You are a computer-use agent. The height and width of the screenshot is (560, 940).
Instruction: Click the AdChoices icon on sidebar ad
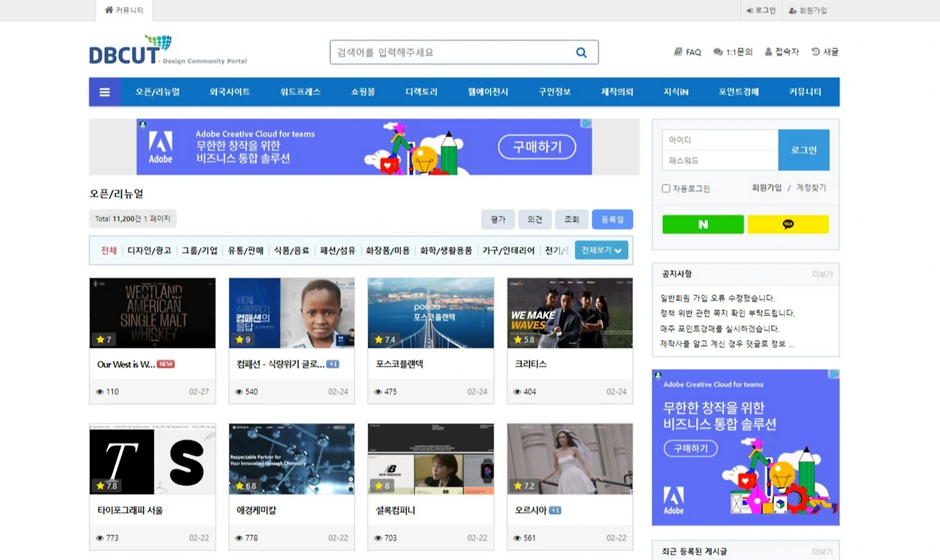coord(834,374)
